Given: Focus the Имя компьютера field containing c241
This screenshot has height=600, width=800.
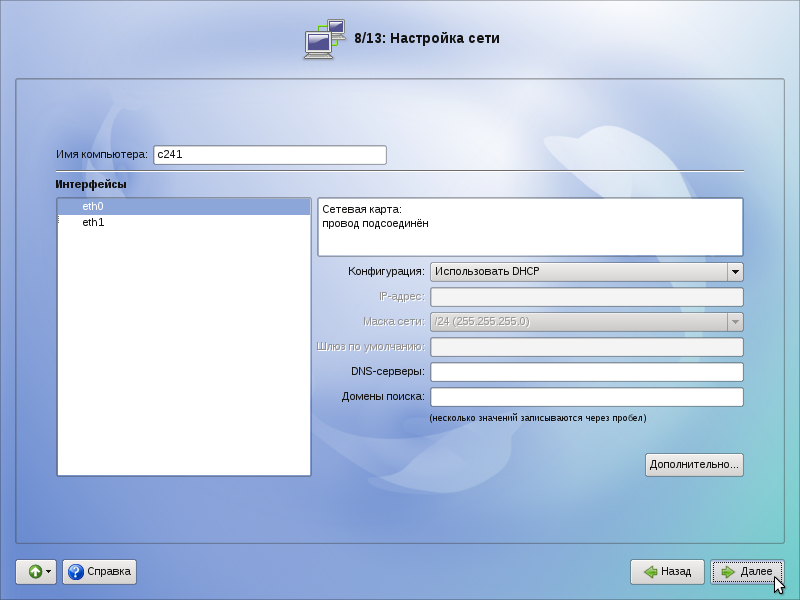Looking at the screenshot, I should coord(269,155).
